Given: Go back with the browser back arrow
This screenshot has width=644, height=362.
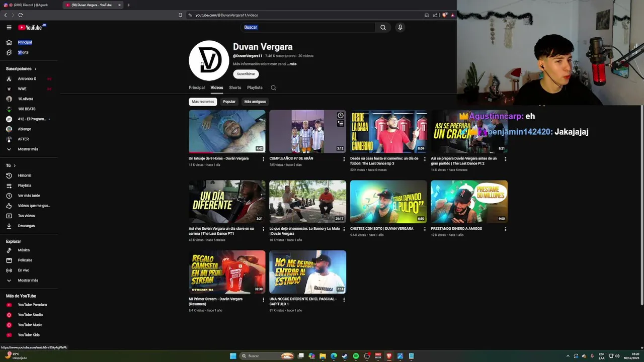Looking at the screenshot, I should point(6,15).
